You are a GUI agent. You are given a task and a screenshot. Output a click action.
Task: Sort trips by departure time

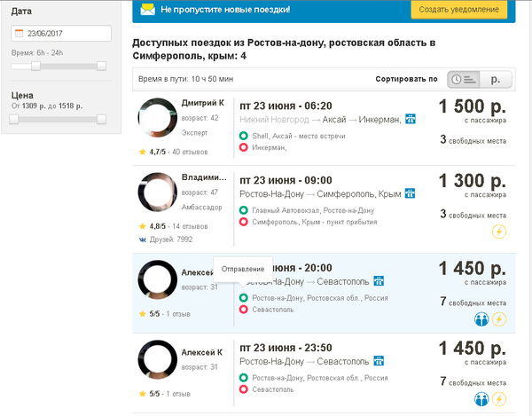[463, 79]
